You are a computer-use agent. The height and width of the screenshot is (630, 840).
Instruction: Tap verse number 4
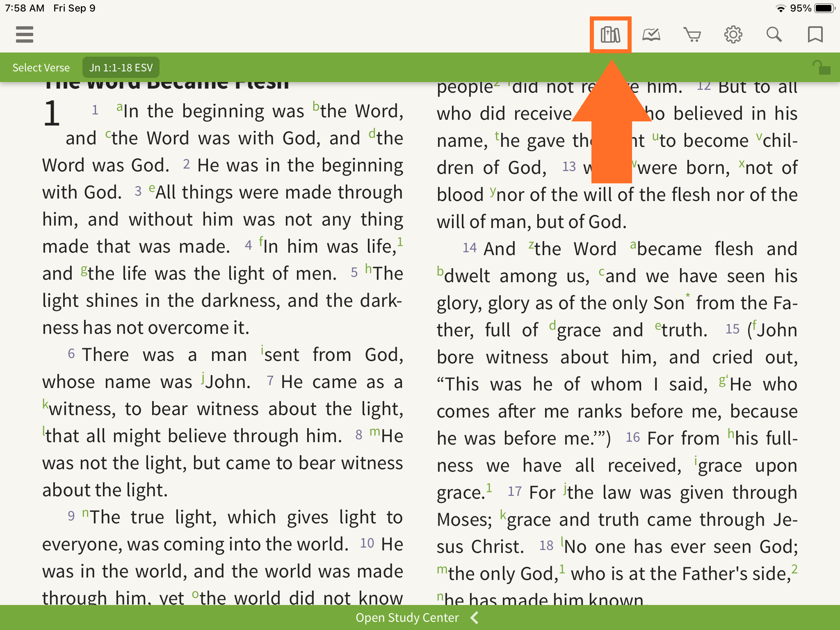248,245
